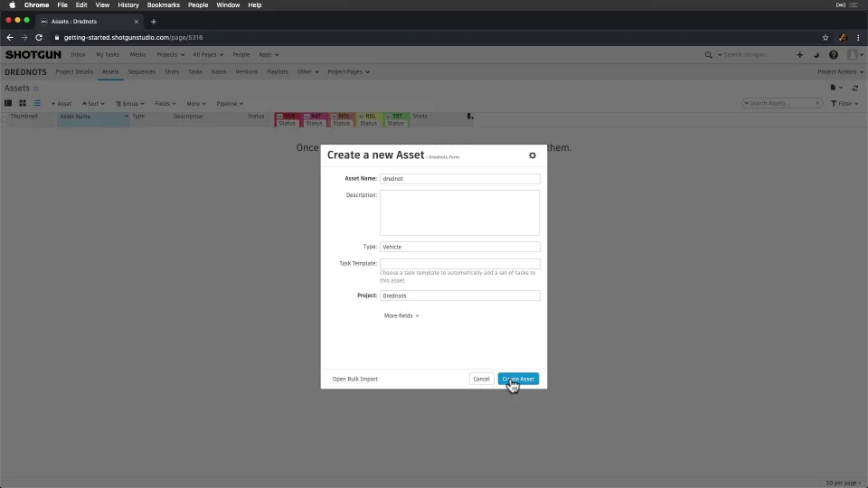Screen dimensions: 868x488
Task: Open Chrome three-dot menu
Action: (x=858, y=38)
